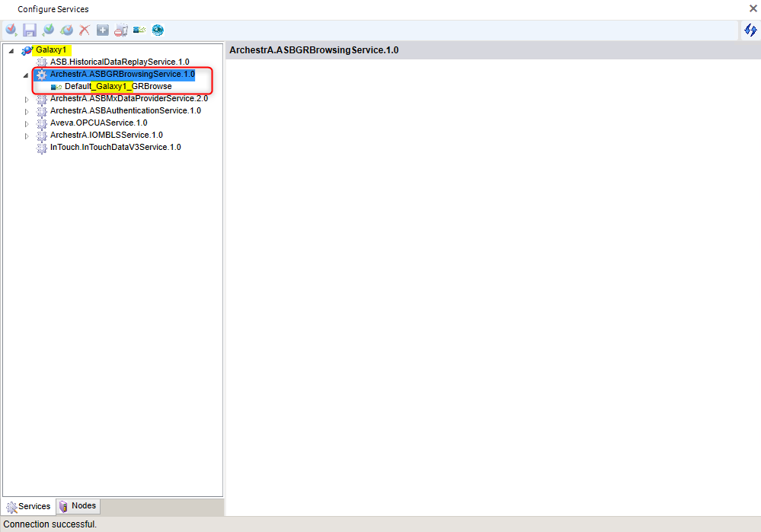Click the ArchestrA.ASBGRBrowsingService.1.0 detail pane header
Screen dimensions: 761x532
coord(493,50)
